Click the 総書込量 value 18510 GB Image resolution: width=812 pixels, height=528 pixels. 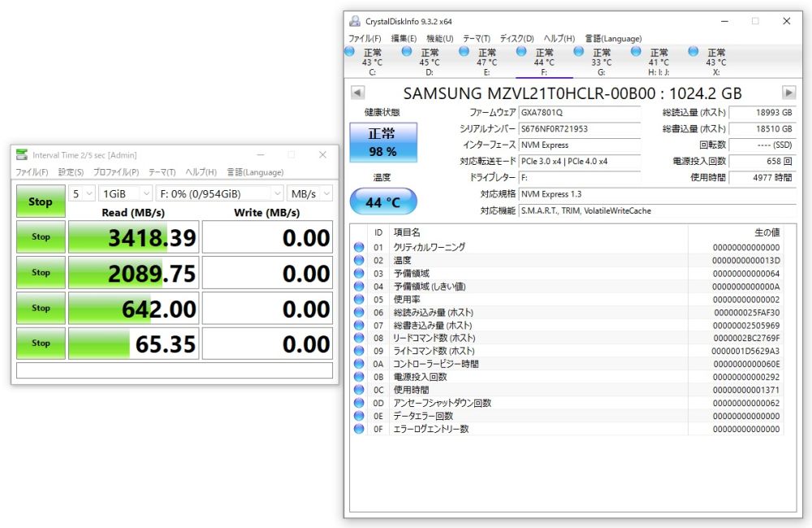point(762,128)
